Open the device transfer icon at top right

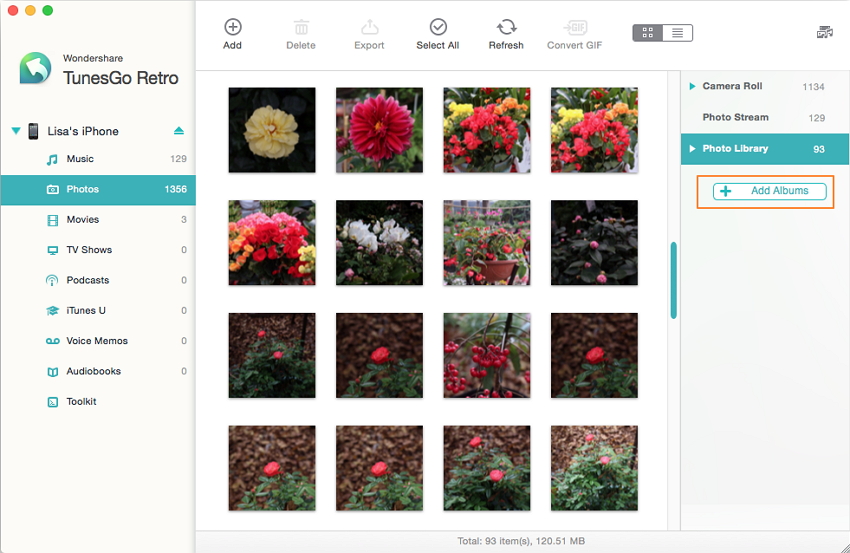click(824, 33)
